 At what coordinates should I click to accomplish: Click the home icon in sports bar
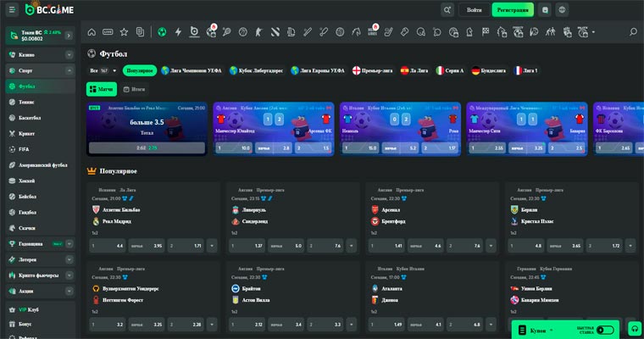[91, 32]
